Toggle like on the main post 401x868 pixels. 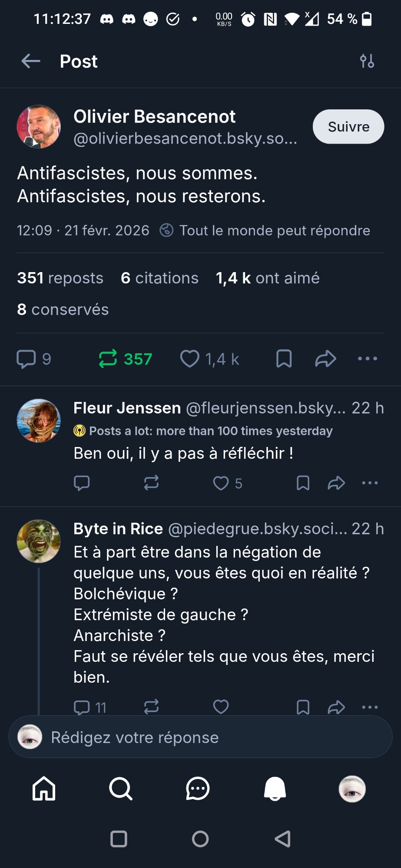[190, 359]
